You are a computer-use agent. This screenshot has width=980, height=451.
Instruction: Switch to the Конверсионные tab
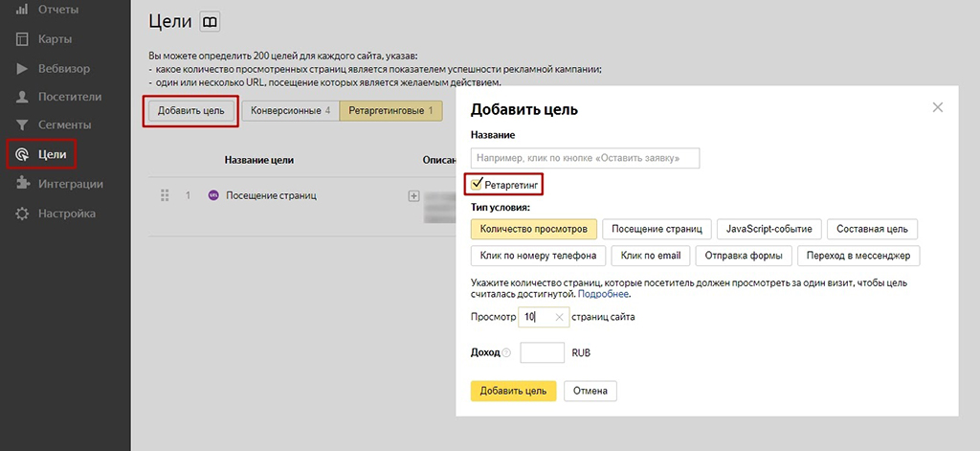coord(290,111)
